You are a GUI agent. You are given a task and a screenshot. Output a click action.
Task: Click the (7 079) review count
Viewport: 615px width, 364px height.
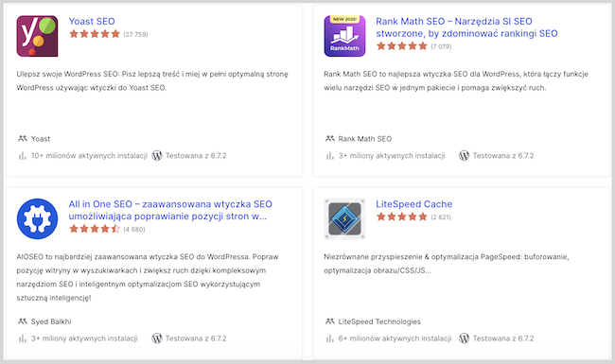coord(441,46)
